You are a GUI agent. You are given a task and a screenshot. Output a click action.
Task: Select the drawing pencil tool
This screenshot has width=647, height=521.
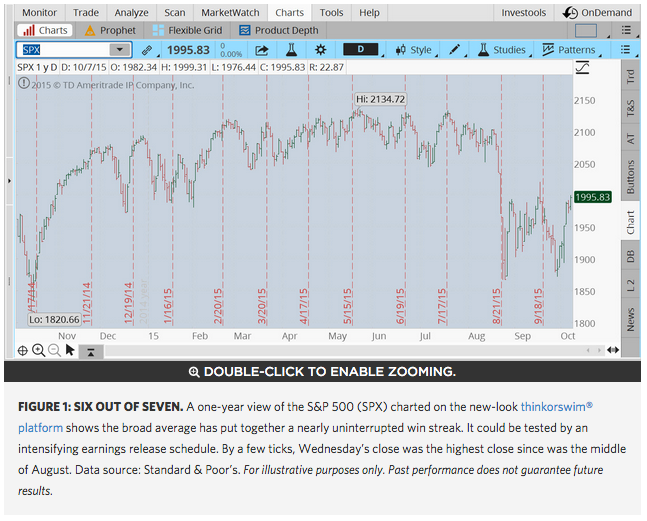(x=454, y=50)
